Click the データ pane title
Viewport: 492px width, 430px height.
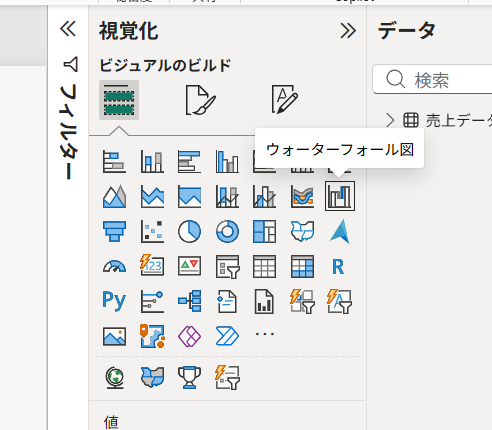pyautogui.click(x=407, y=30)
